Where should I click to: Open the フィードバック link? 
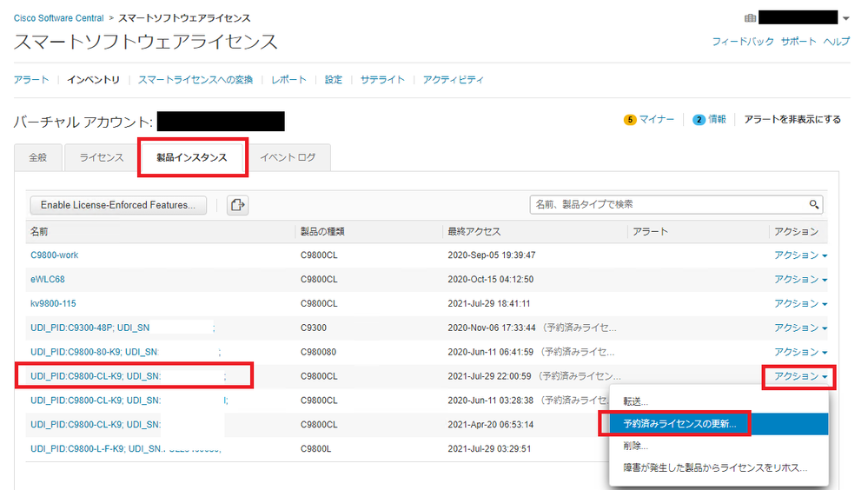pos(743,42)
